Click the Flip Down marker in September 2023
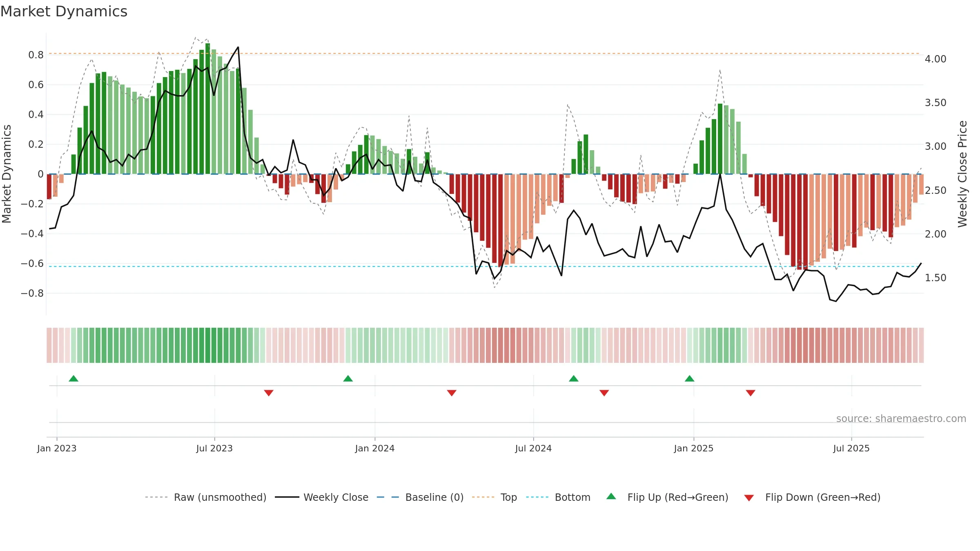 (269, 393)
